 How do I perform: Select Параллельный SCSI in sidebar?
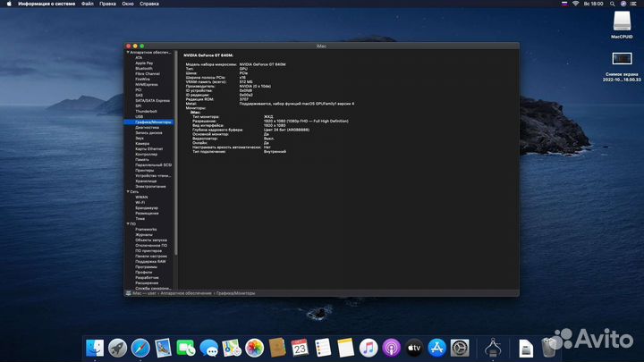(x=154, y=165)
